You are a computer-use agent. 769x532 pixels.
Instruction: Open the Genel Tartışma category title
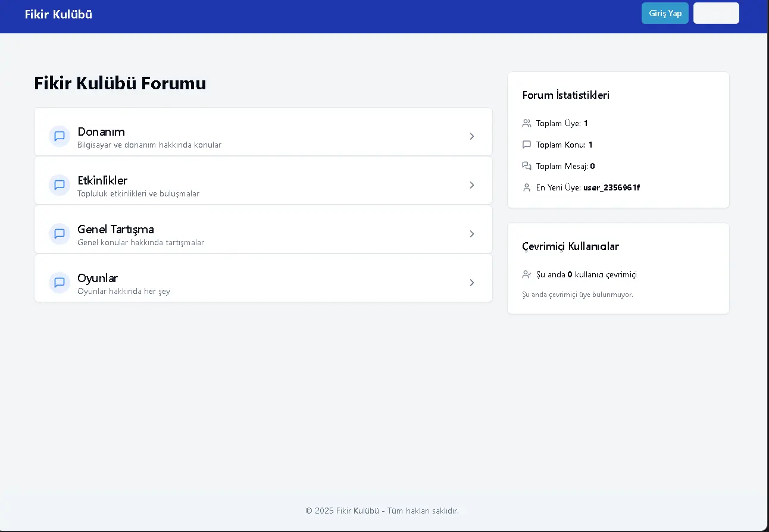tap(115, 229)
